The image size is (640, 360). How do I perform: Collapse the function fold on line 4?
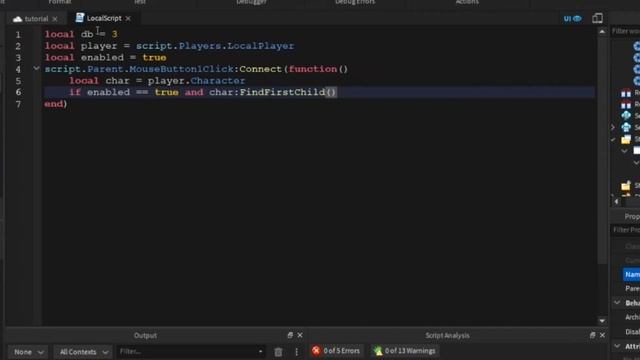point(36,69)
